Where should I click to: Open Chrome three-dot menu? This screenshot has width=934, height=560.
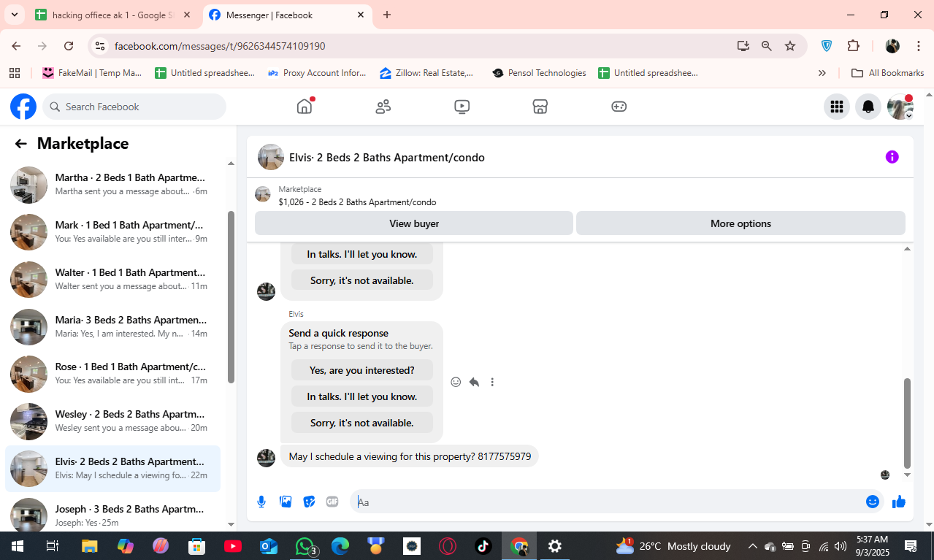click(919, 46)
